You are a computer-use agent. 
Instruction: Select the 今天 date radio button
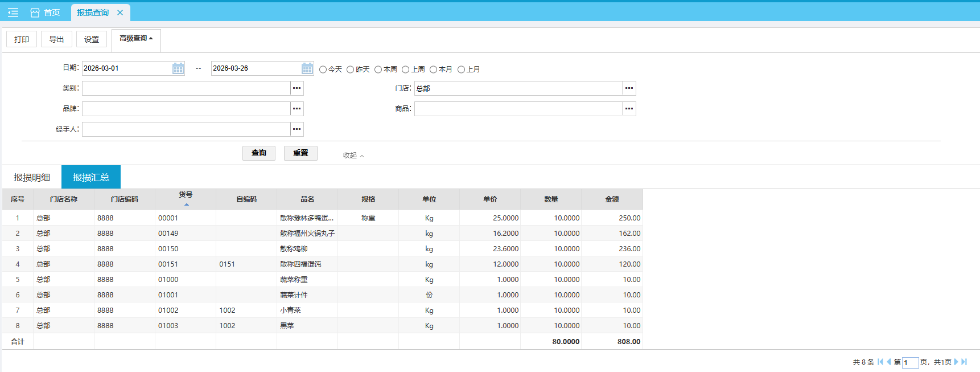(x=323, y=70)
